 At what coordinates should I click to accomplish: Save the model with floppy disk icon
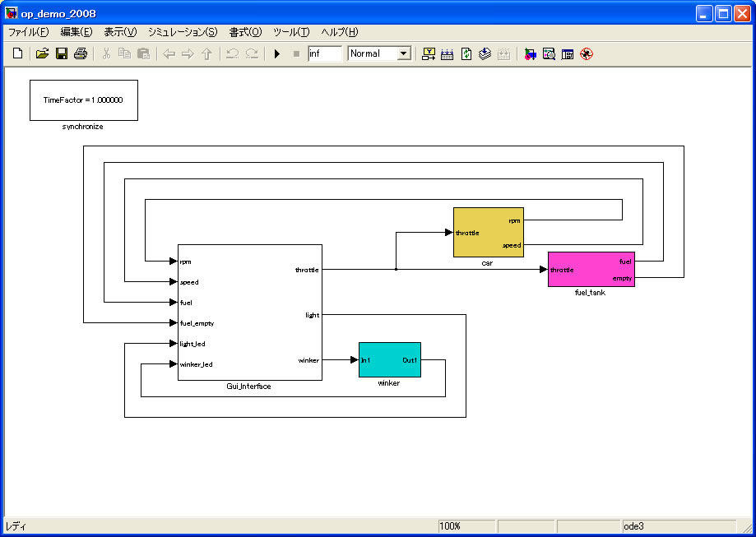coord(61,54)
